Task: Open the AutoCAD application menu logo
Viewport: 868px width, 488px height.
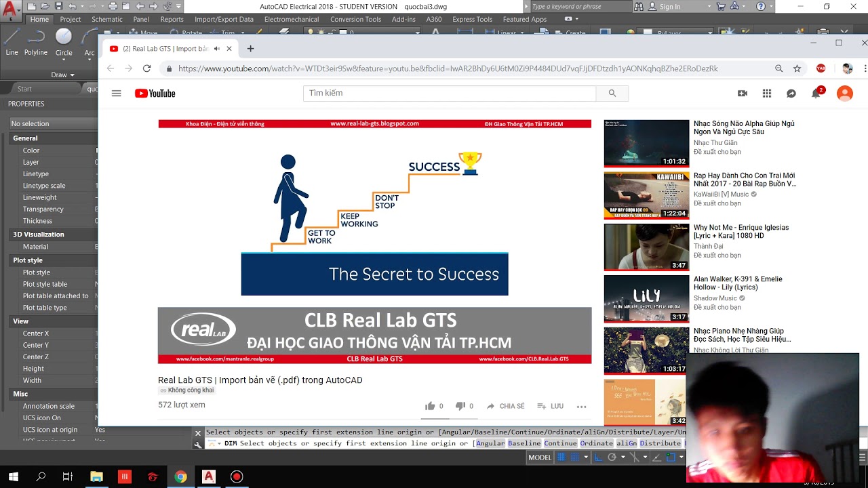Action: point(9,9)
